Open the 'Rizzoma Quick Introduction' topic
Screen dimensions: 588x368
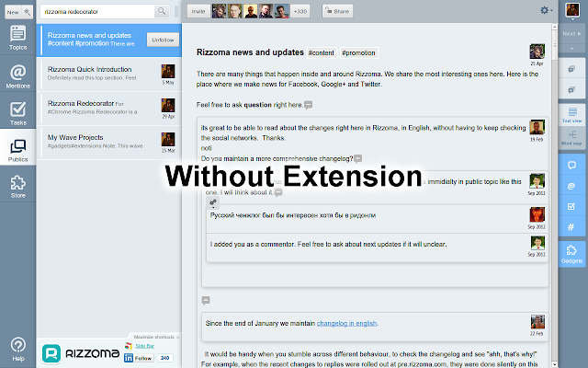[x=110, y=74]
